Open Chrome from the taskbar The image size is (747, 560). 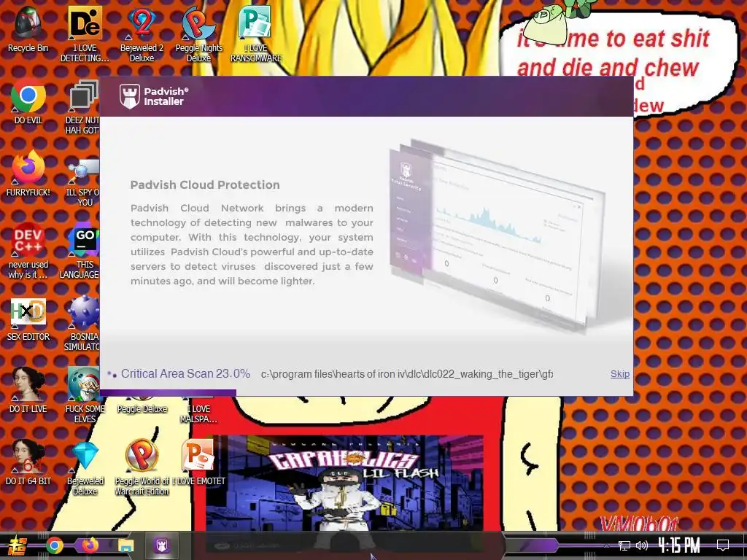pos(55,545)
